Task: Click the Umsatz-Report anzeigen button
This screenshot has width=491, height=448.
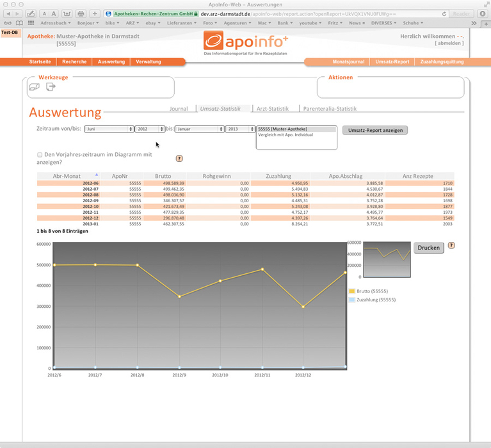Action: [374, 130]
